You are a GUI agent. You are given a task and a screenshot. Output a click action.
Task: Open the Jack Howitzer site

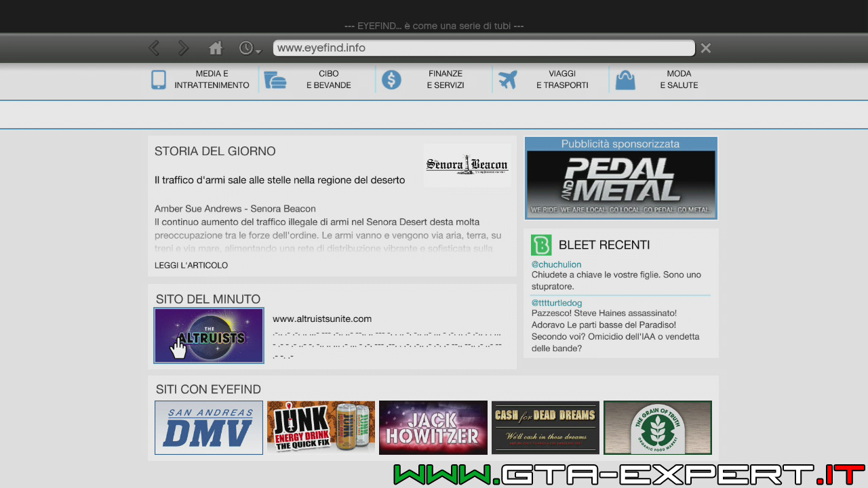click(x=433, y=428)
